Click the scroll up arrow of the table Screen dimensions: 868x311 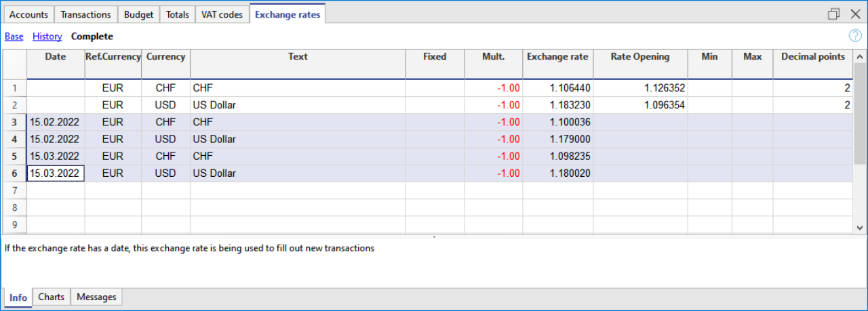tap(860, 57)
